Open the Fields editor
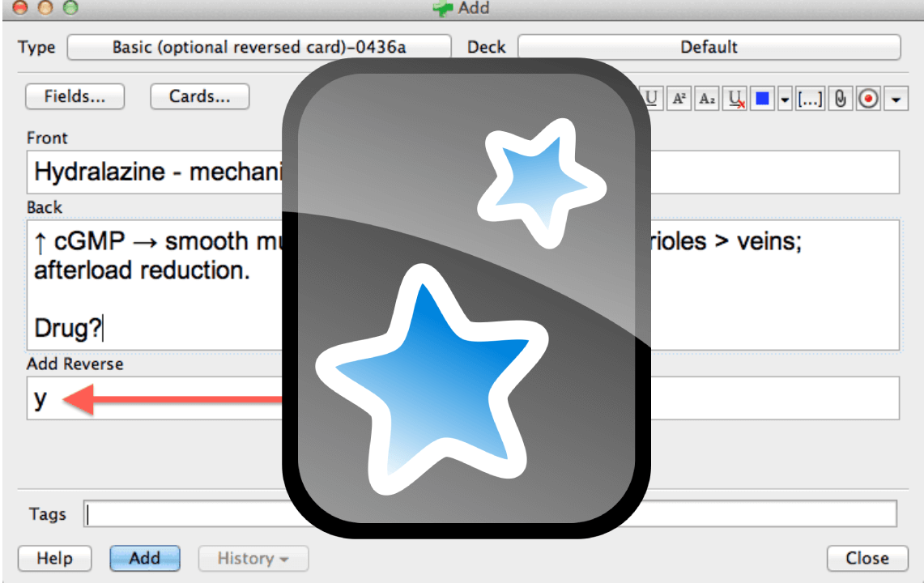Image resolution: width=924 pixels, height=583 pixels. [75, 96]
